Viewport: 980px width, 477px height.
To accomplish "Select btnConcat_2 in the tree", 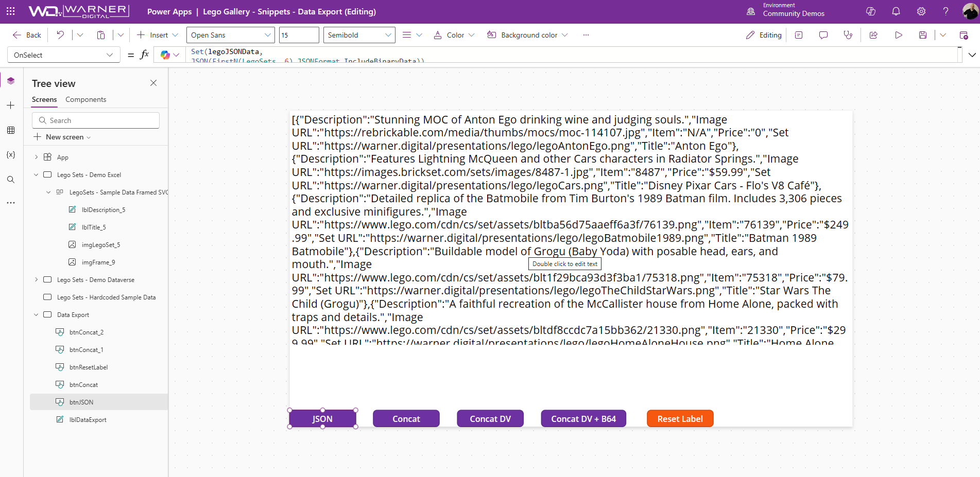I will tap(86, 332).
